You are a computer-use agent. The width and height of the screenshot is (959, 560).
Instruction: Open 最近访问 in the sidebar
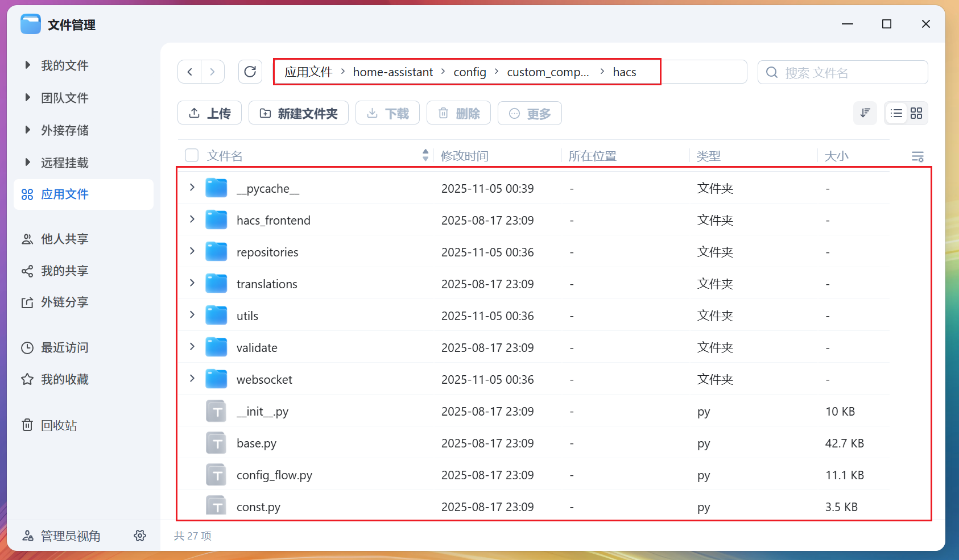[x=64, y=347]
